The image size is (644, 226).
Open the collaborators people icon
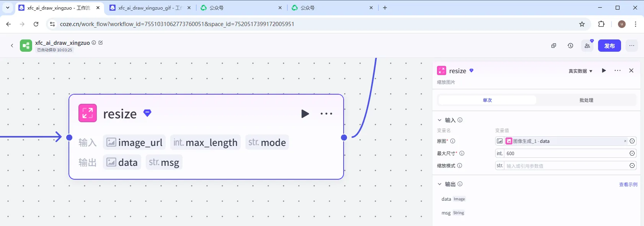587,46
